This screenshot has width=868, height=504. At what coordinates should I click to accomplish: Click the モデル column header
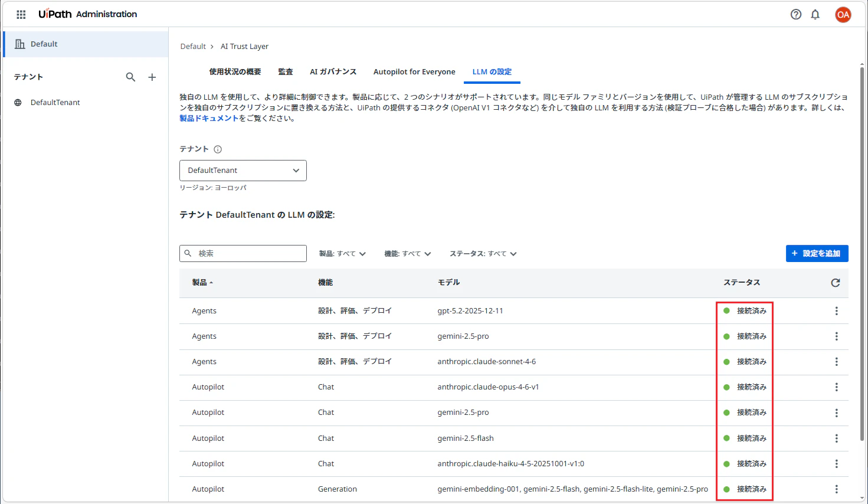pyautogui.click(x=448, y=283)
